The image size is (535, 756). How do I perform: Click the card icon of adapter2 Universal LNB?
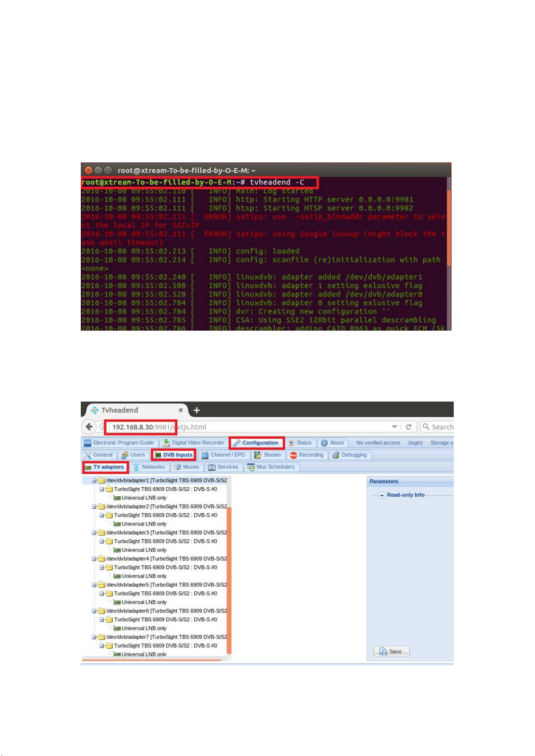tap(117, 524)
